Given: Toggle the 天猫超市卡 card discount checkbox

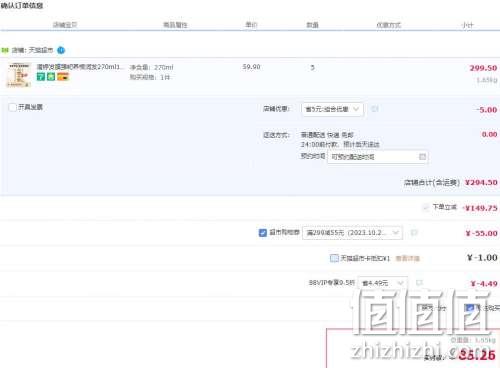Looking at the screenshot, I should coord(334,258).
